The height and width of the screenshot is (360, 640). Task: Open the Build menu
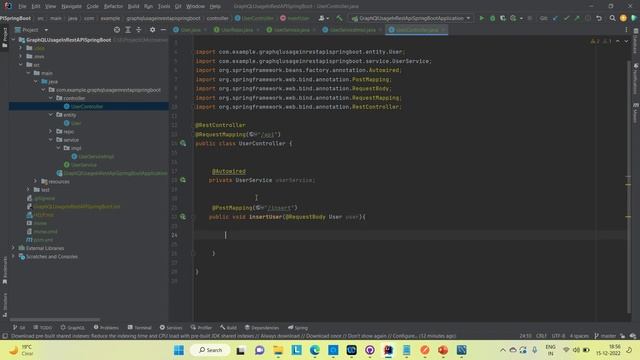pos(133,6)
